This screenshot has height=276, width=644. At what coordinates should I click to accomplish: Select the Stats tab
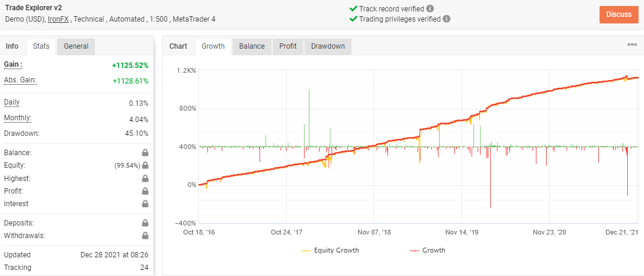pyautogui.click(x=41, y=46)
